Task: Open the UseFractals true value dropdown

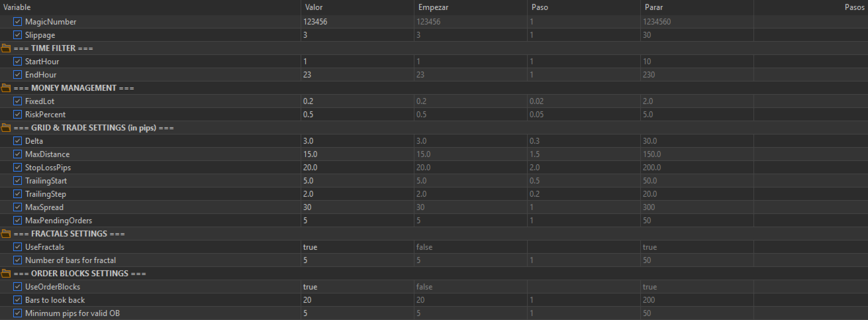Action: [x=356, y=247]
